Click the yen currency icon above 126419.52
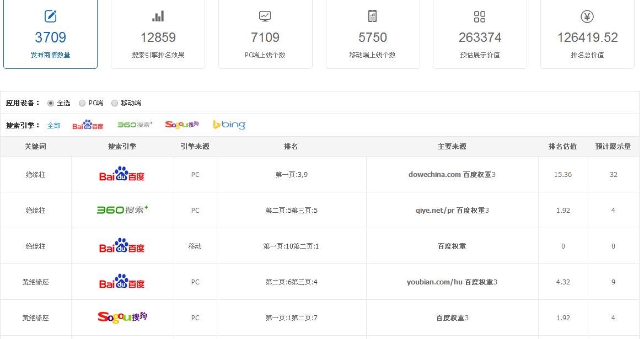 point(587,17)
